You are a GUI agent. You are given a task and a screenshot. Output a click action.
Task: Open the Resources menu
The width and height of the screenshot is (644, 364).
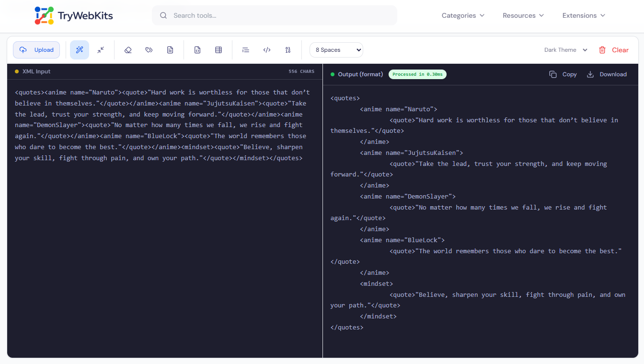pyautogui.click(x=522, y=15)
